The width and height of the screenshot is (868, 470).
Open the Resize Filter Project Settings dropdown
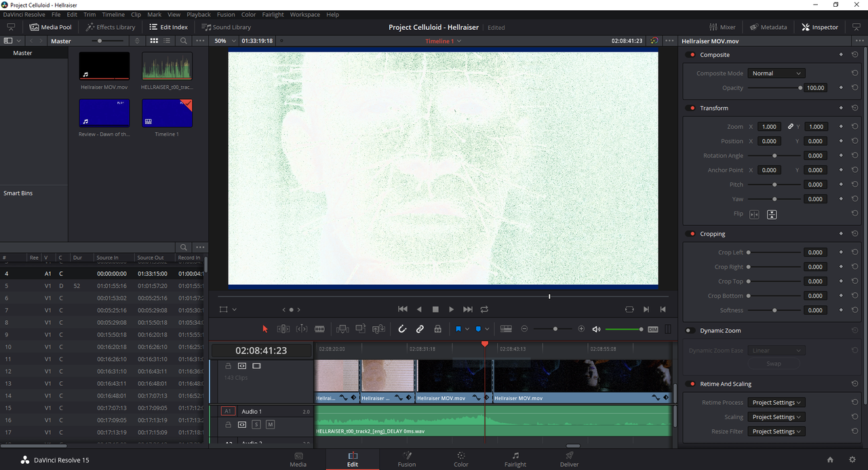pos(776,431)
